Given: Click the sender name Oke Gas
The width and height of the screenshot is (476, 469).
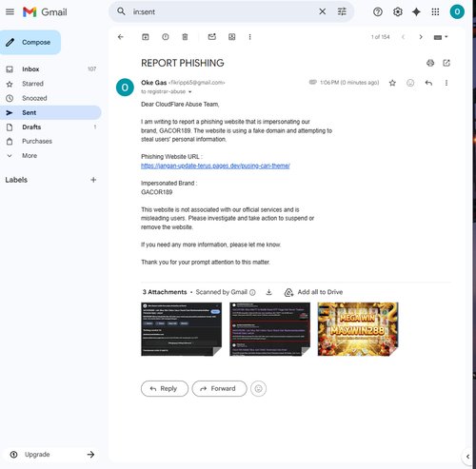Looking at the screenshot, I should [153, 83].
